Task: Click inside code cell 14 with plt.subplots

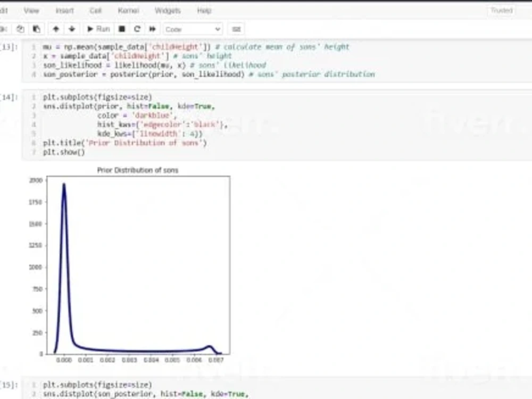Action: pyautogui.click(x=277, y=124)
